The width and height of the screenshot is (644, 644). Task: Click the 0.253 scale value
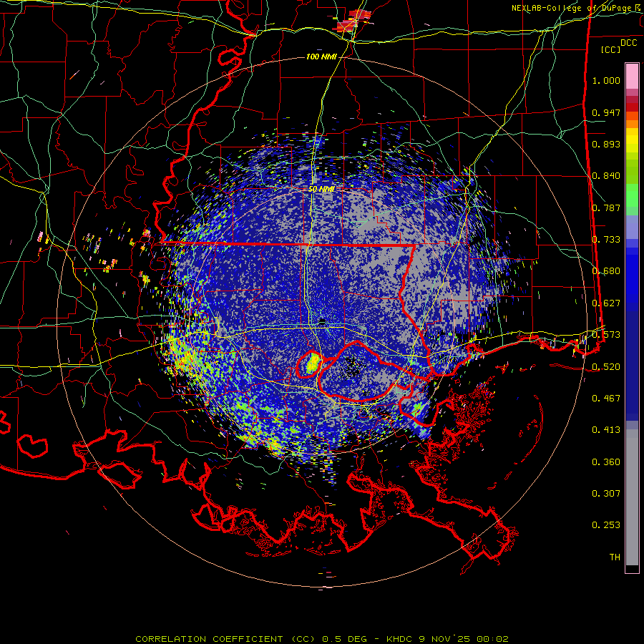pyautogui.click(x=606, y=525)
